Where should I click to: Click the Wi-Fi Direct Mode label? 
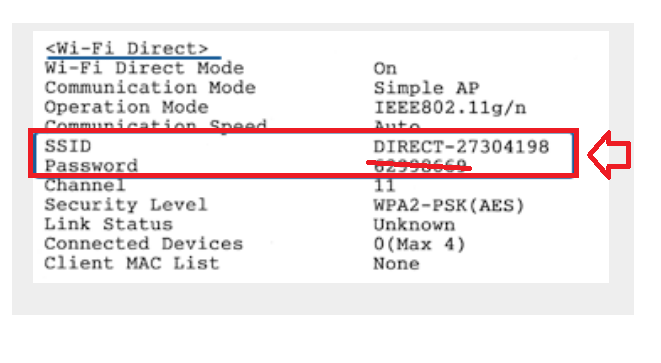[144, 68]
